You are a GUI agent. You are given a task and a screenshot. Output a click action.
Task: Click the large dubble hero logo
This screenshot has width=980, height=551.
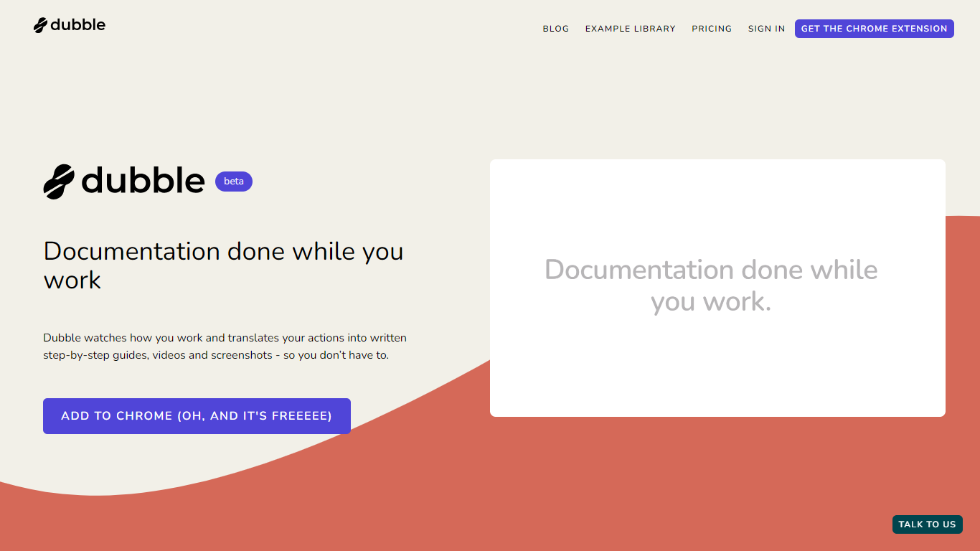[x=124, y=181]
